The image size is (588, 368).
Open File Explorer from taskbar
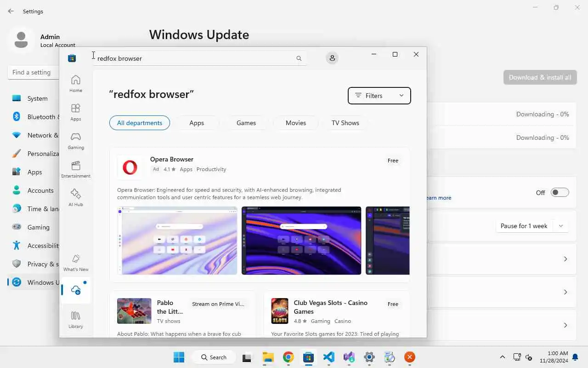(x=268, y=357)
